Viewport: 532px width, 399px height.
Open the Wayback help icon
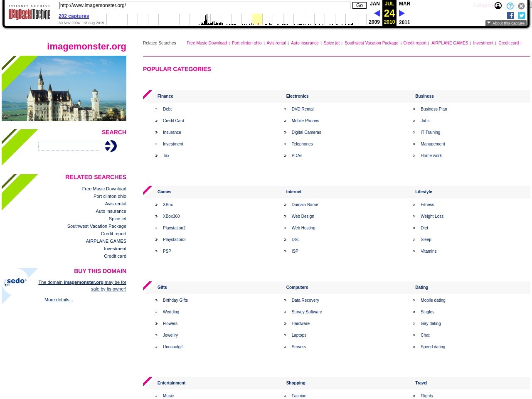coord(510,6)
